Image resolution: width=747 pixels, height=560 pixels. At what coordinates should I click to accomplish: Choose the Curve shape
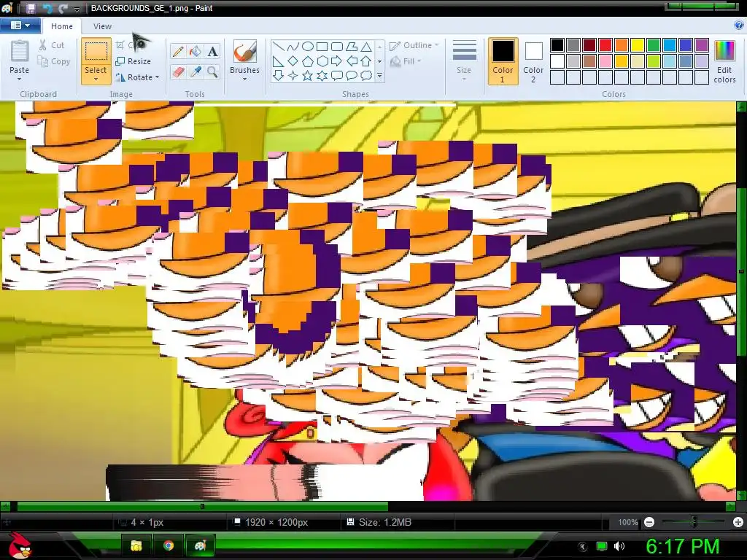pos(293,47)
